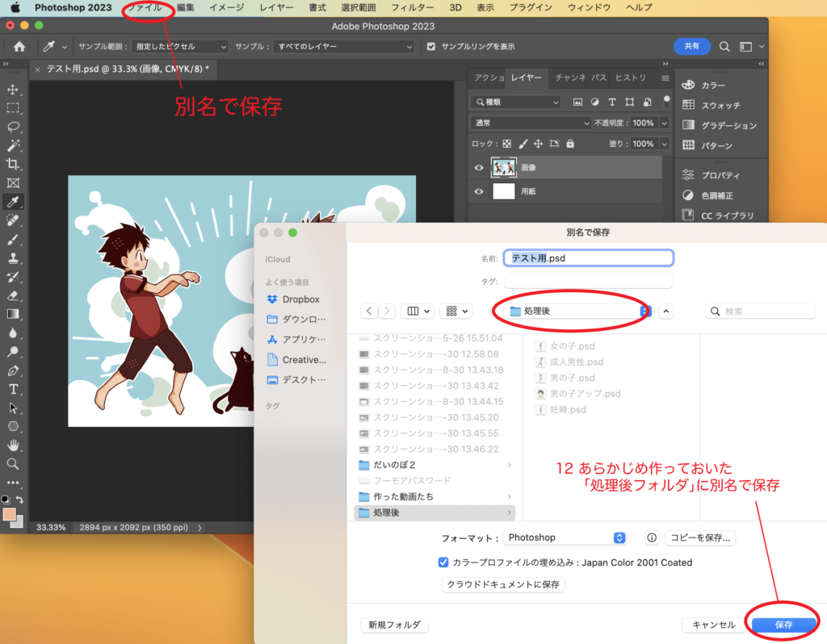Uncheck サンプルリングを表示 checkbox
The width and height of the screenshot is (827, 644).
(431, 46)
